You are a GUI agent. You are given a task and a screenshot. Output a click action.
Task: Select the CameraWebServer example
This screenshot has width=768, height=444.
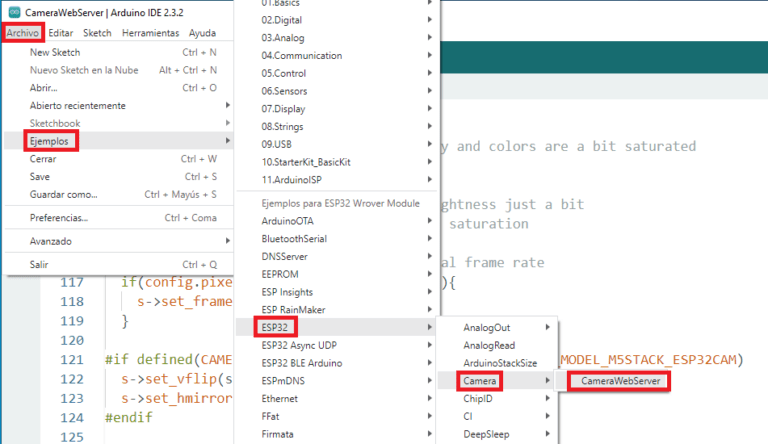[x=620, y=381]
